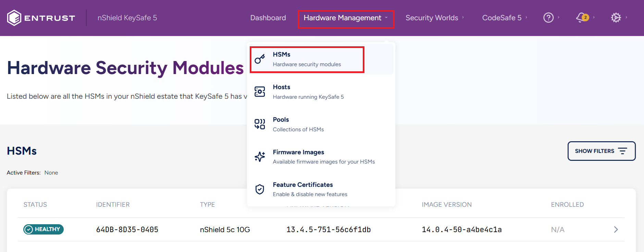Click the Entrust logo
This screenshot has width=644, height=252.
[41, 18]
